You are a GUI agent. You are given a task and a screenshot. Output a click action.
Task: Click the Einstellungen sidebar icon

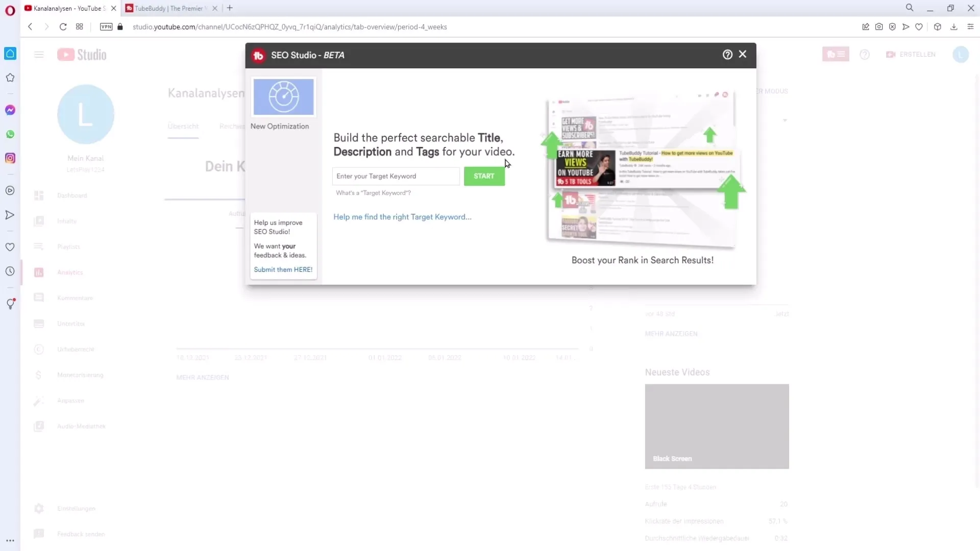[38, 508]
